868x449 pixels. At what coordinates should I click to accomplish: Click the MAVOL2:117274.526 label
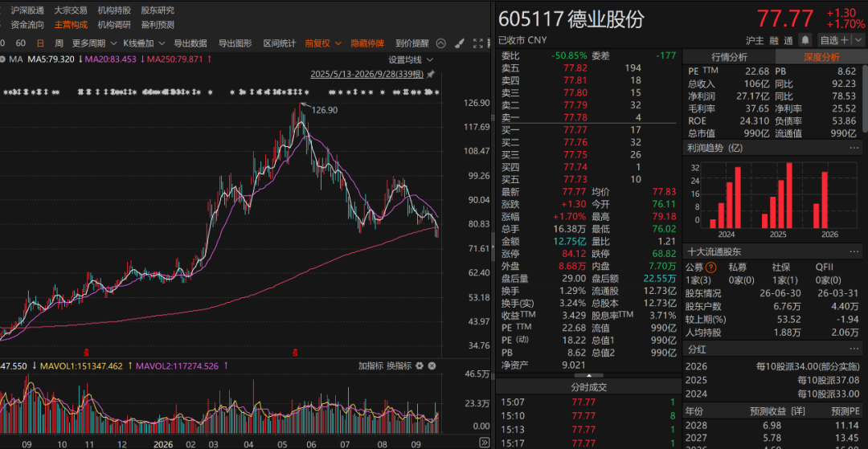pos(177,366)
